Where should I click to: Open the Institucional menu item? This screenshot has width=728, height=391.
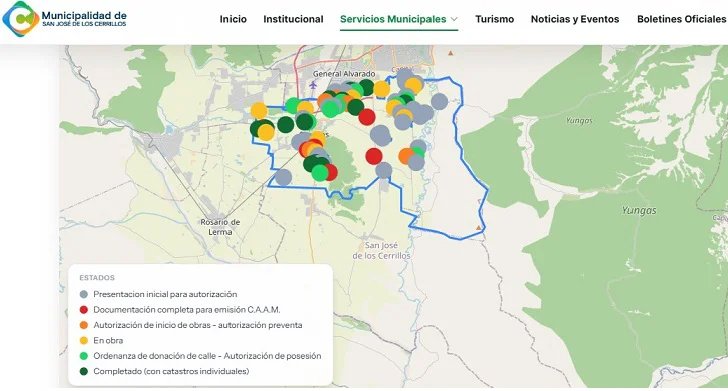293,19
